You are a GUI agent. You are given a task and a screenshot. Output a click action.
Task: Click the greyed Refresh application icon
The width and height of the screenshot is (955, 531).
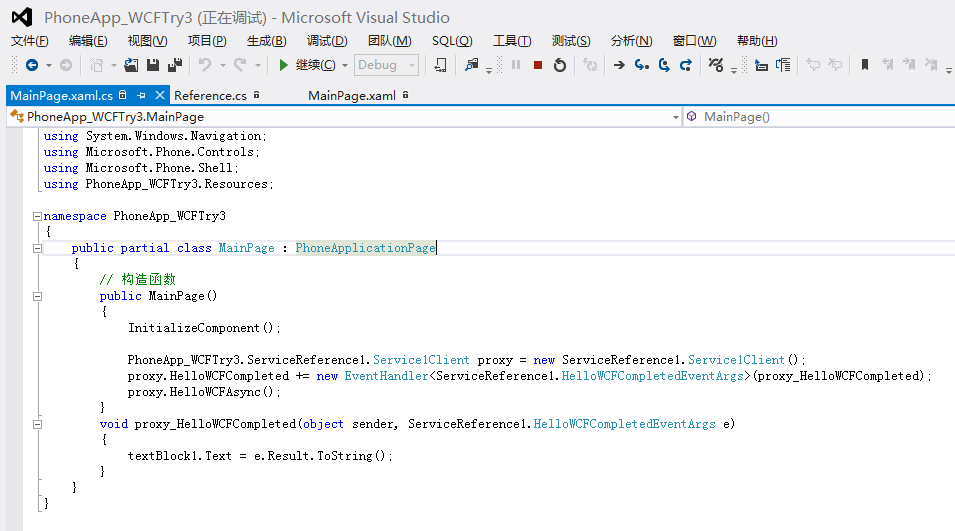tap(590, 65)
